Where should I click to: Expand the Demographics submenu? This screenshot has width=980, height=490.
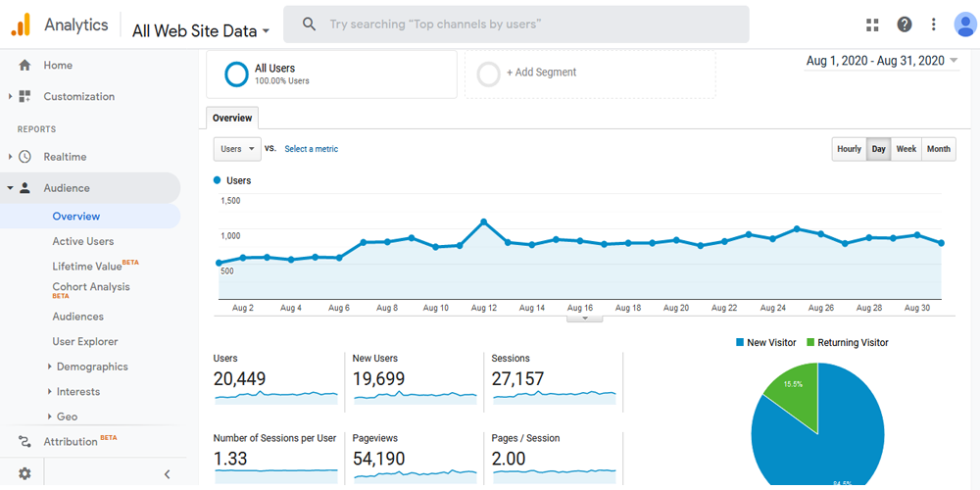pos(49,367)
